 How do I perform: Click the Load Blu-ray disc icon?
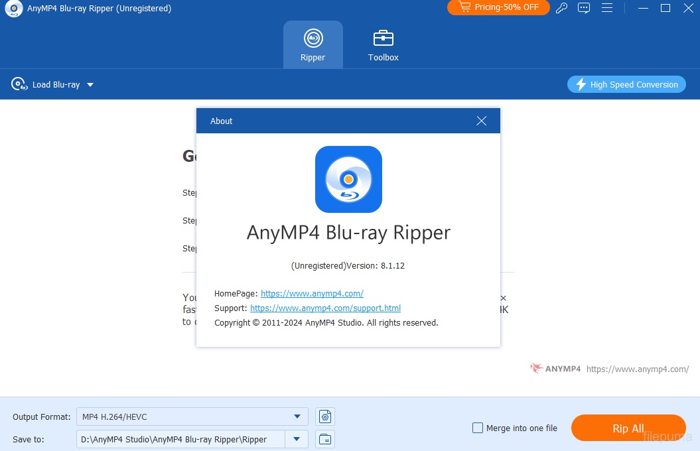(x=19, y=84)
